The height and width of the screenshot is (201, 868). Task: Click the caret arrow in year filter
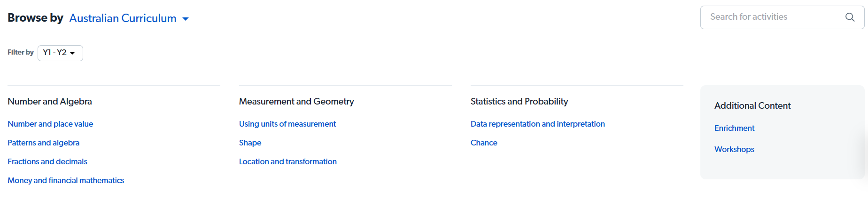(72, 53)
